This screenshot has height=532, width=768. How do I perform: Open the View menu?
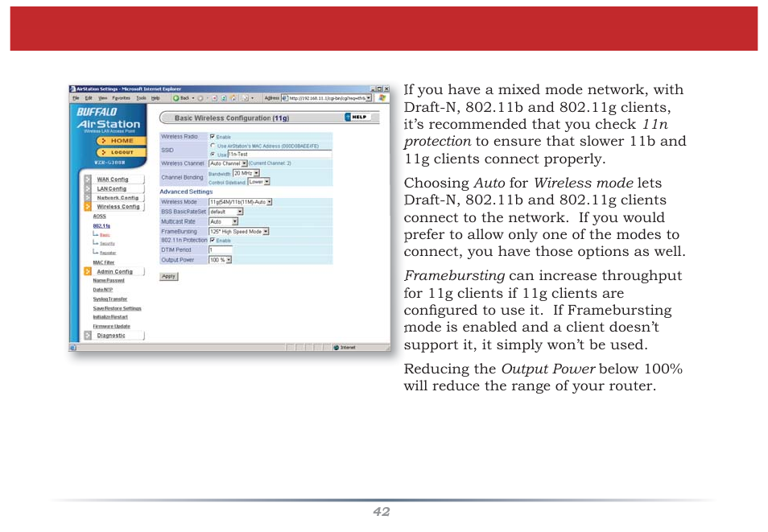[x=103, y=98]
